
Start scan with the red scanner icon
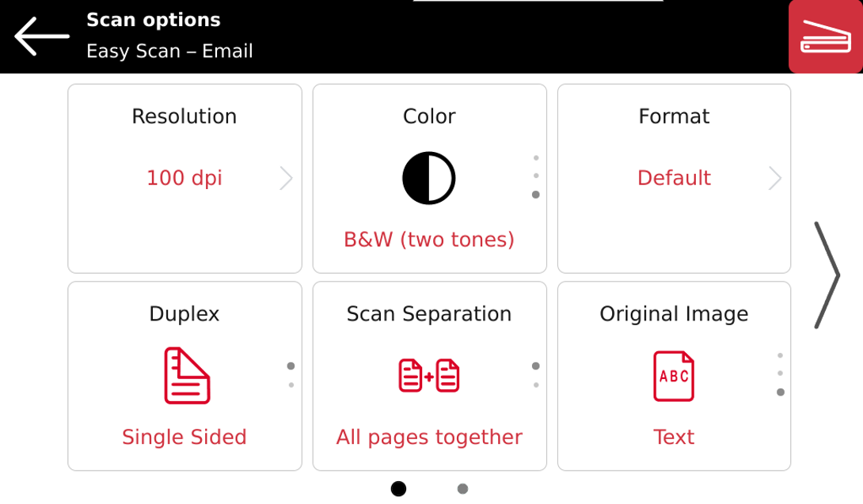pos(826,36)
